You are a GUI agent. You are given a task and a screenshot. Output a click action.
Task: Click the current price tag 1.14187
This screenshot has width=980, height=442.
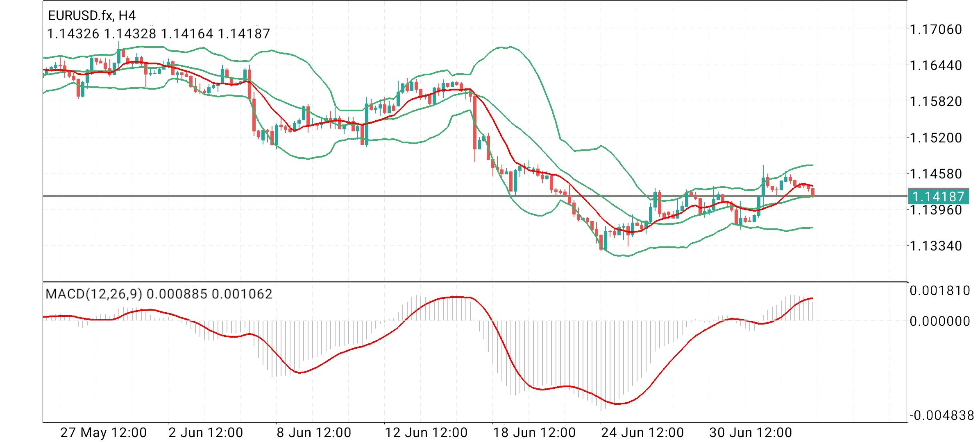[x=939, y=196]
